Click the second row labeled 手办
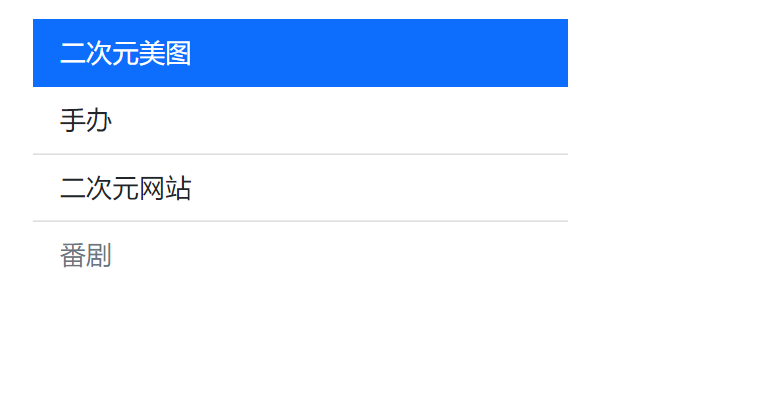Viewport: 784px width, 406px height. pos(300,121)
